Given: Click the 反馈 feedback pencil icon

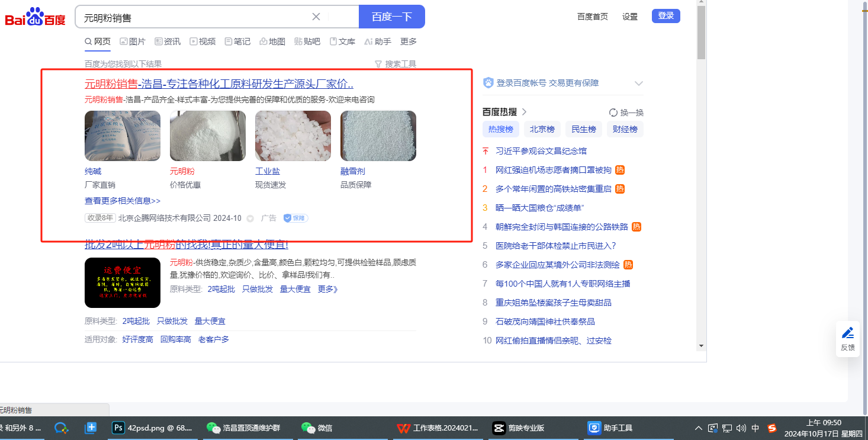Looking at the screenshot, I should [x=848, y=333].
